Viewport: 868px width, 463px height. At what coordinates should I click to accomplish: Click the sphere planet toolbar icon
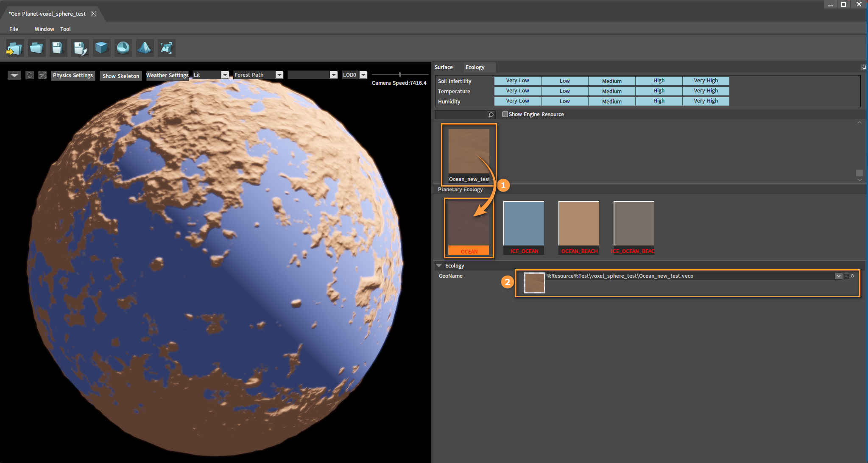pyautogui.click(x=123, y=48)
